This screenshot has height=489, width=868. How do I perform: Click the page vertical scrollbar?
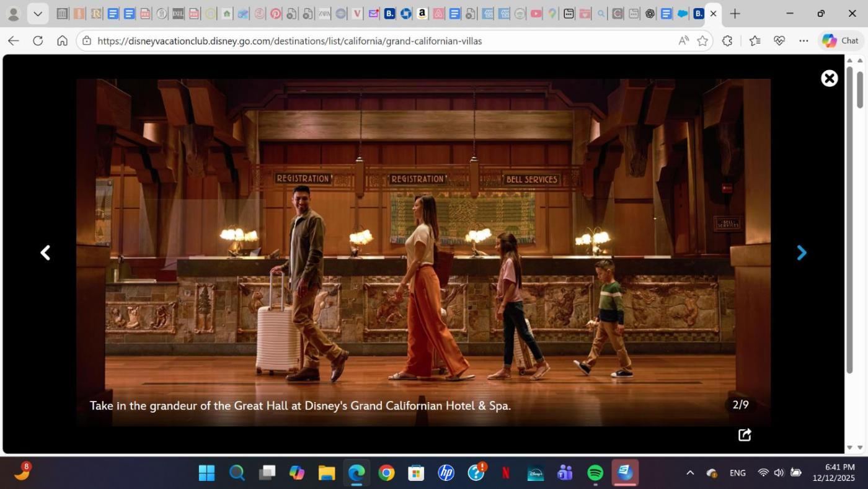click(x=859, y=248)
